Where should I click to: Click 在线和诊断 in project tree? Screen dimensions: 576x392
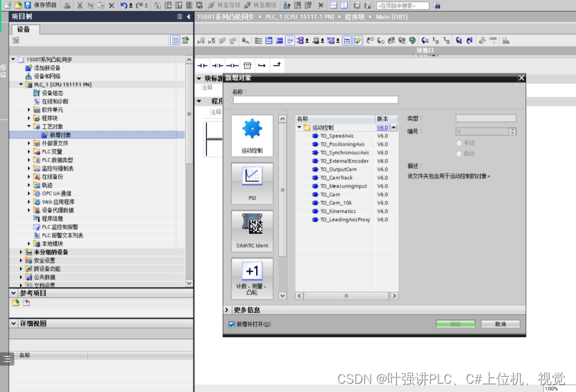55,101
